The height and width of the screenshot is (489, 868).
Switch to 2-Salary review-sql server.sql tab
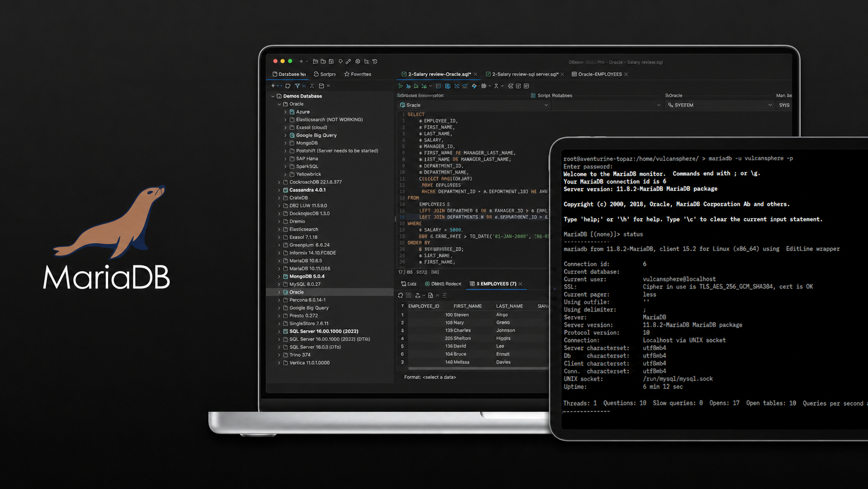[525, 74]
